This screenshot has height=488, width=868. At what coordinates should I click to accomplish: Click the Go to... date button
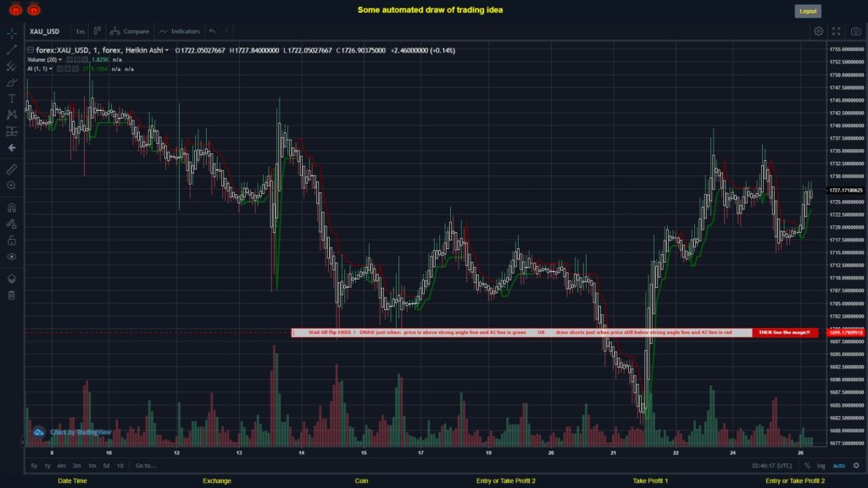pyautogui.click(x=146, y=466)
